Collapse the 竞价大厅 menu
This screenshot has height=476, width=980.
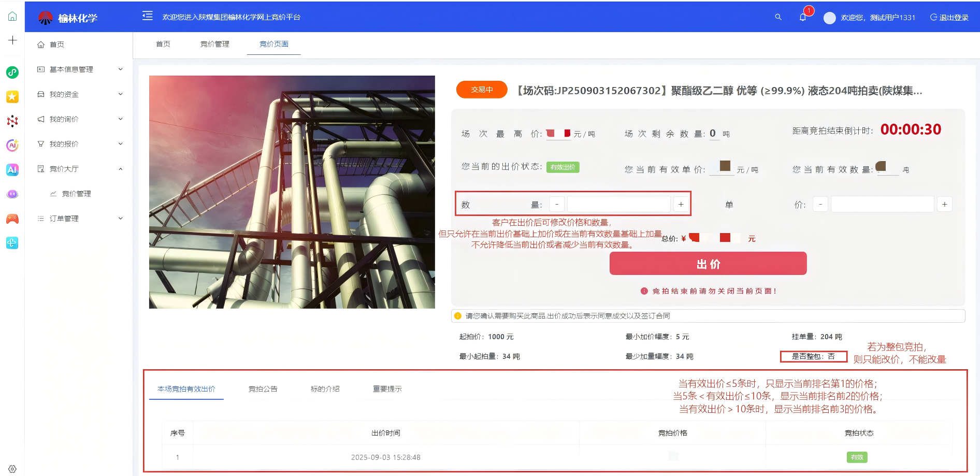tap(80, 169)
